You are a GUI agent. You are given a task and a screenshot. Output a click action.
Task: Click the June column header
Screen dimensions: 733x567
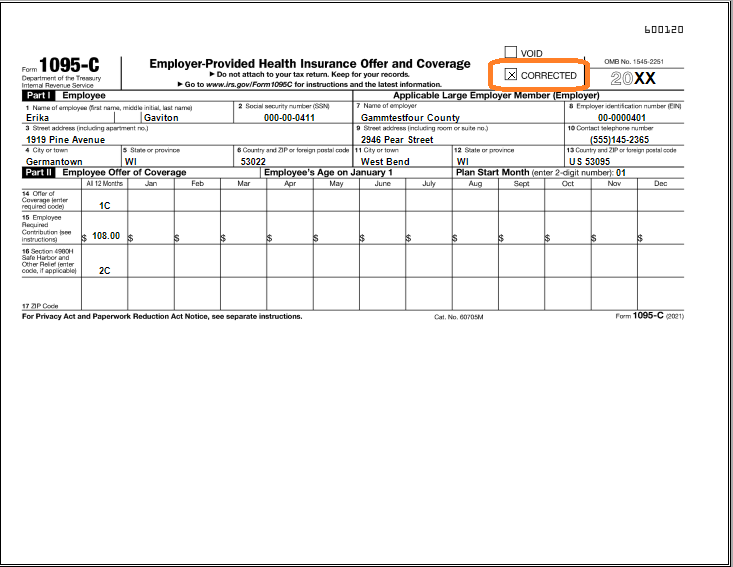click(x=382, y=184)
